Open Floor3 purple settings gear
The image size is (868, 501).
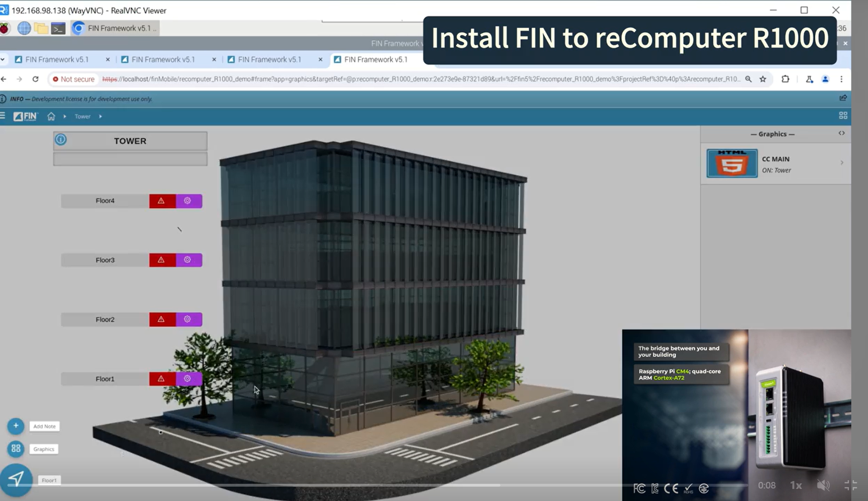[x=188, y=260]
